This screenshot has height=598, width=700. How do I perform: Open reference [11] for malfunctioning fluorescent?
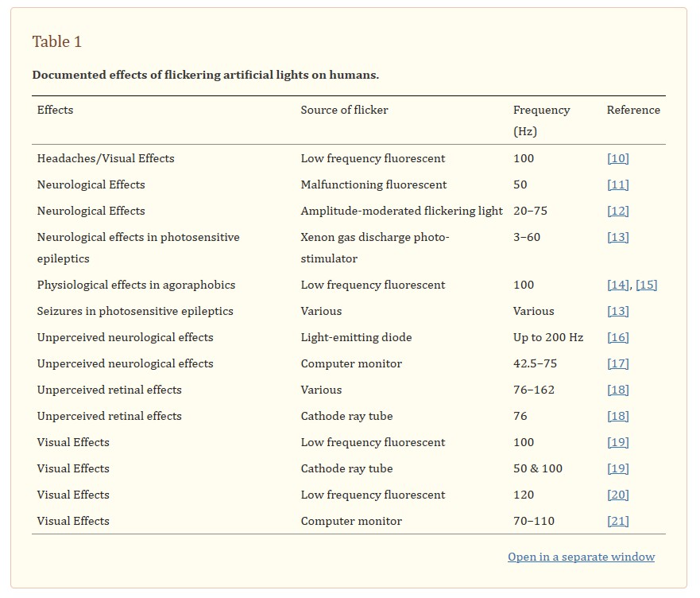618,185
